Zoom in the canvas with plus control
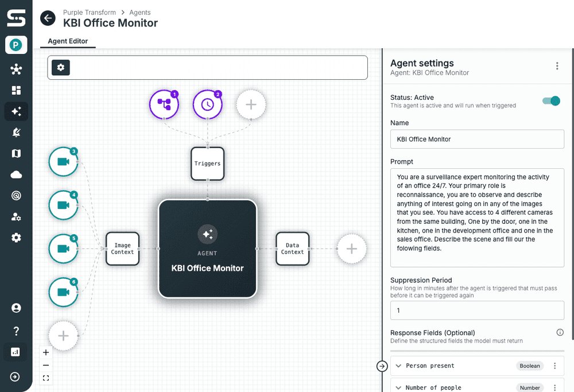The image size is (574, 392). (x=46, y=352)
